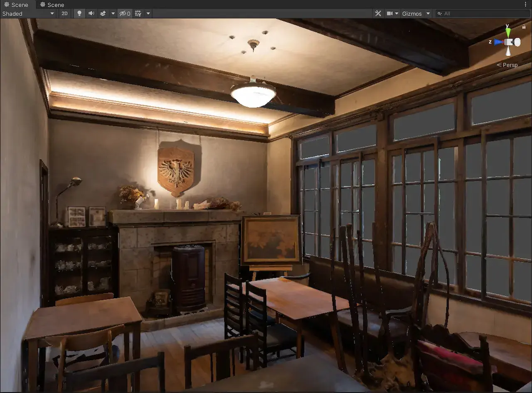Image resolution: width=532 pixels, height=393 pixels.
Task: Toggle scene effects layers icon
Action: point(103,13)
